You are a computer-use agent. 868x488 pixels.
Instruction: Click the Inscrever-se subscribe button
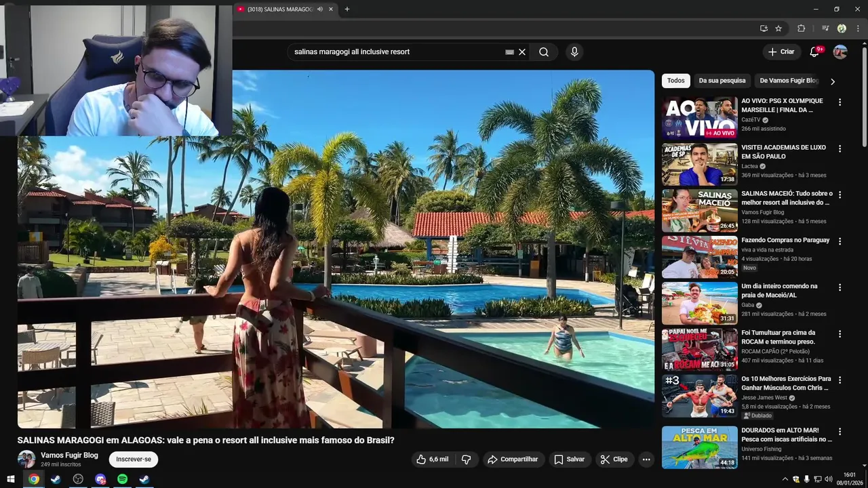pos(134,460)
